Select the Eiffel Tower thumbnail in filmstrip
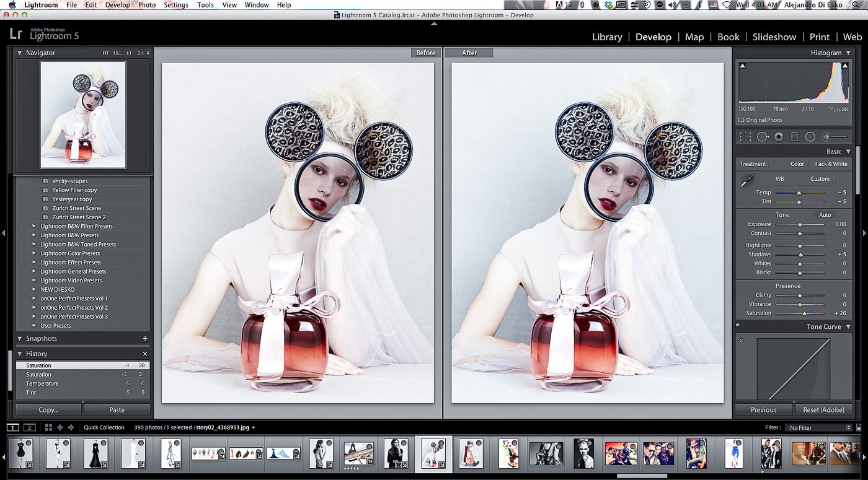 (358, 453)
